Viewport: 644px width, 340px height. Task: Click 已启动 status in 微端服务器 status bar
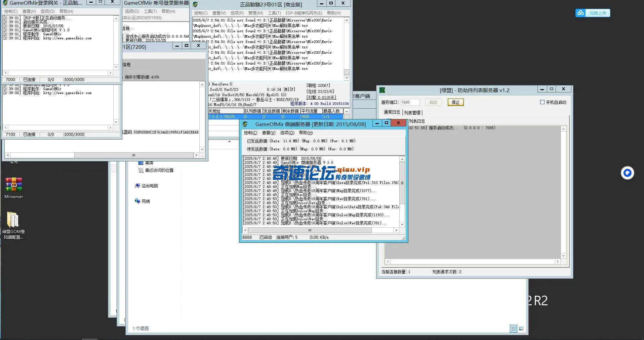[266, 237]
